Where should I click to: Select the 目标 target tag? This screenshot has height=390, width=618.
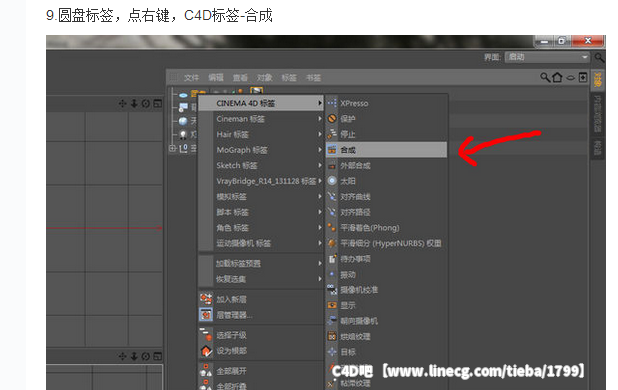pos(386,352)
